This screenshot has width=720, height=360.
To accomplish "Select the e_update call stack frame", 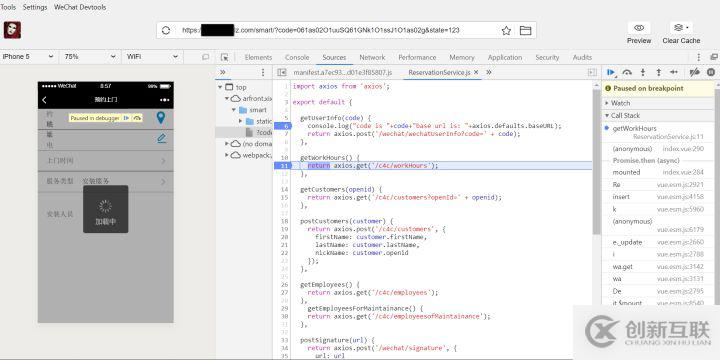I will pyautogui.click(x=658, y=242).
